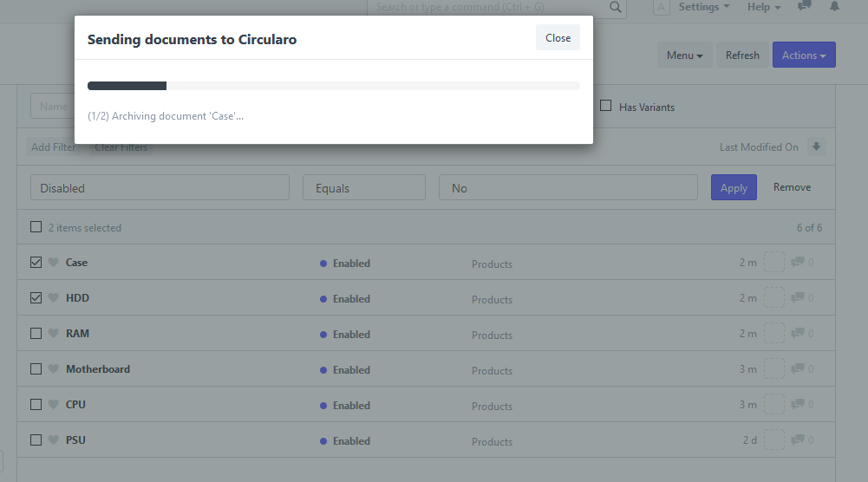This screenshot has width=868, height=482.
Task: Open the Motherboard item link
Action: click(98, 368)
